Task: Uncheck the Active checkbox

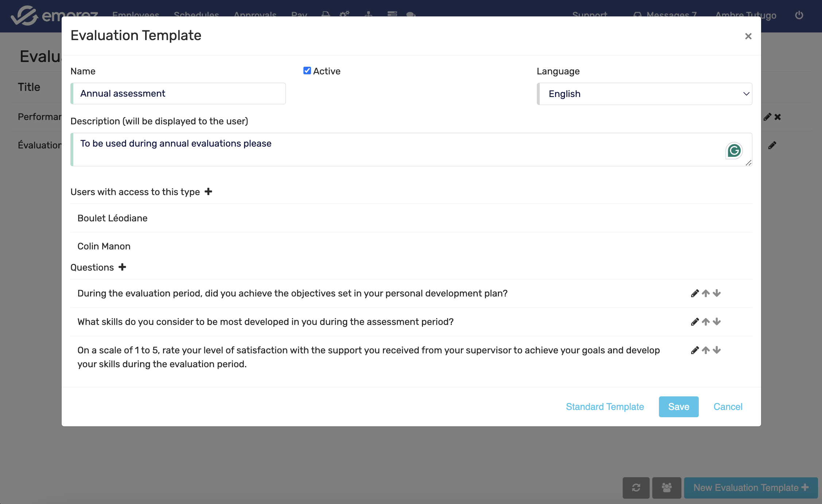Action: (x=307, y=71)
